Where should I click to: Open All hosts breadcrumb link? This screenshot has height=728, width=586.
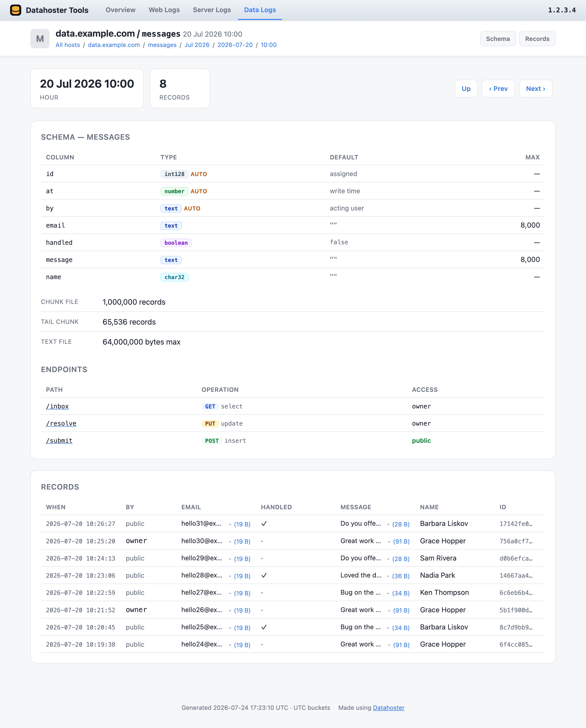point(68,45)
